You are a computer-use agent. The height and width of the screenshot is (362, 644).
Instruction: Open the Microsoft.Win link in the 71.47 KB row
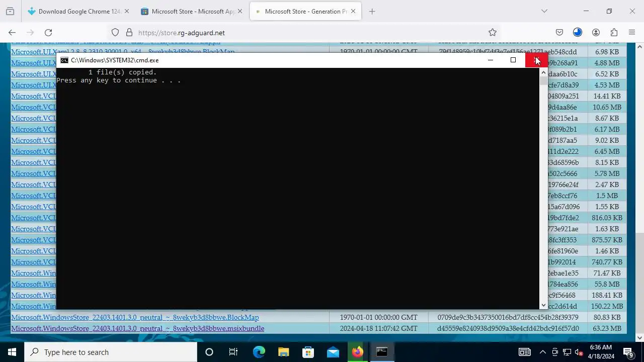pos(34,273)
